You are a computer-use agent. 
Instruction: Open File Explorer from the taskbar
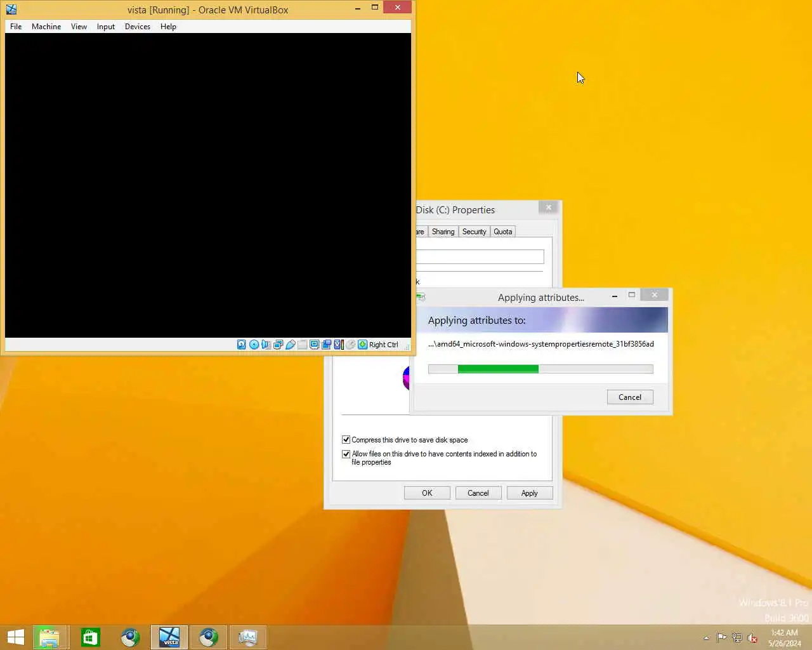[49, 637]
